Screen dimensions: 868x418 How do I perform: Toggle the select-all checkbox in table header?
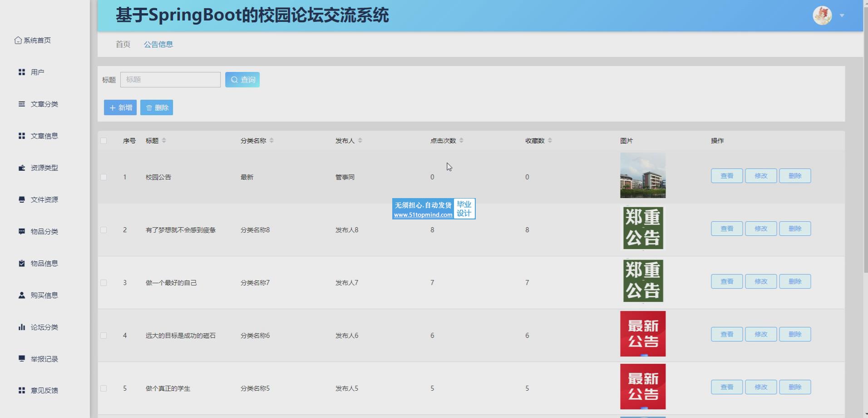point(104,141)
